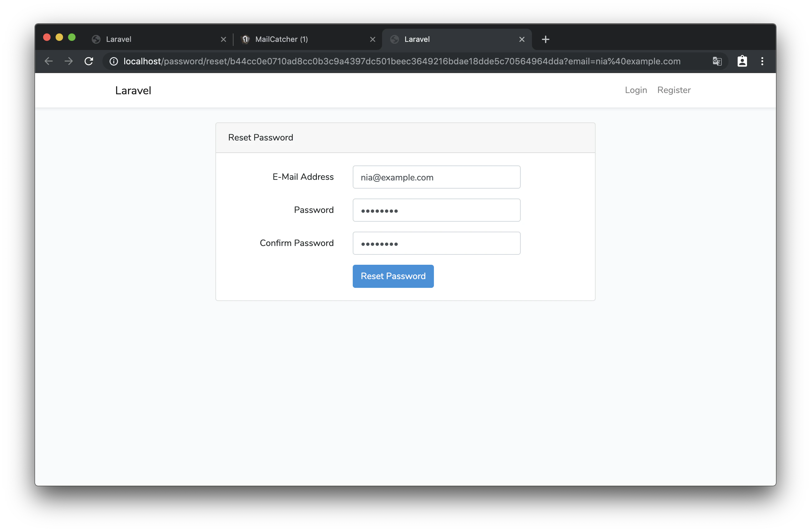Click the Reset Password card header text
Image resolution: width=811 pixels, height=532 pixels.
click(261, 137)
